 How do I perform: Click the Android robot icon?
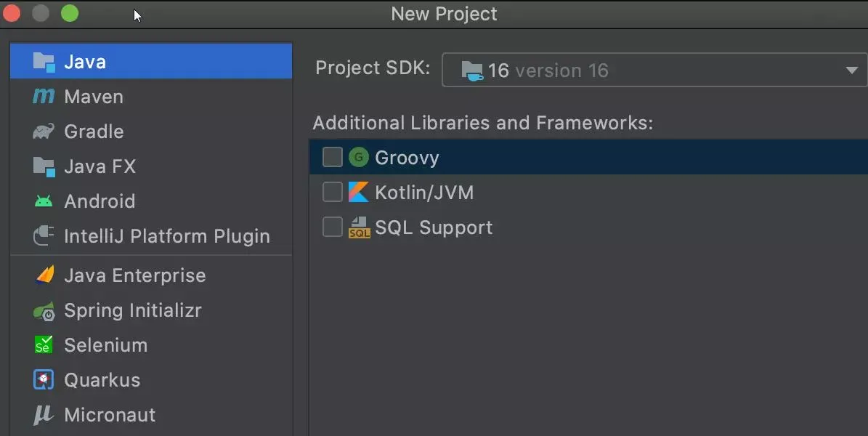[x=43, y=201]
